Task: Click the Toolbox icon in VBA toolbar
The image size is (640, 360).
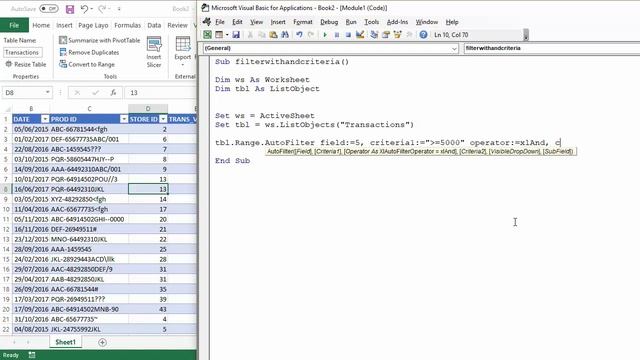Action: 409,35
